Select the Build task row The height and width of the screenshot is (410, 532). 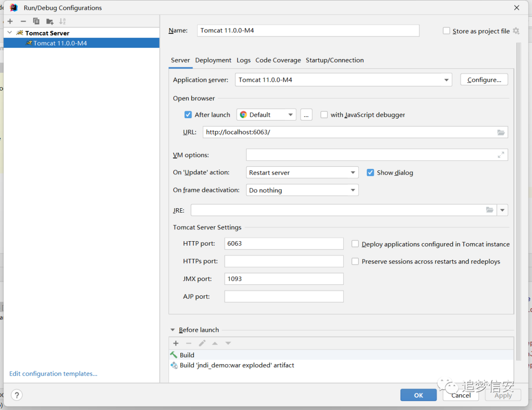(x=341, y=355)
